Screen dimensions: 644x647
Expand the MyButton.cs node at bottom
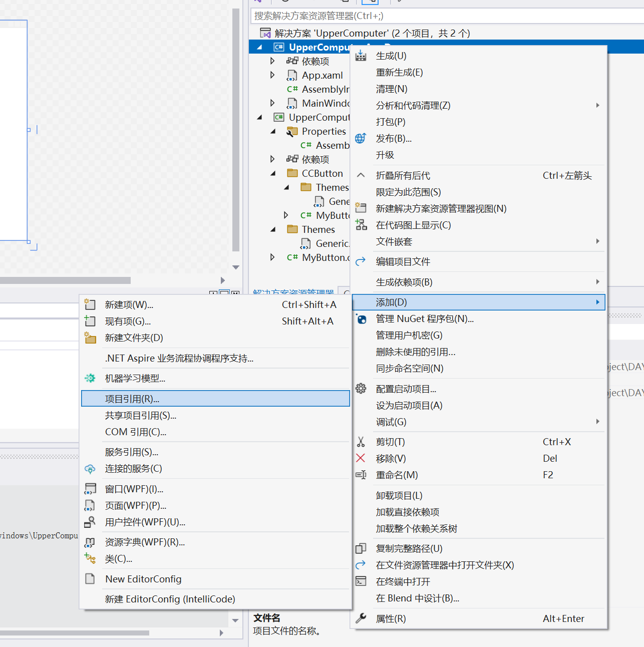[272, 257]
